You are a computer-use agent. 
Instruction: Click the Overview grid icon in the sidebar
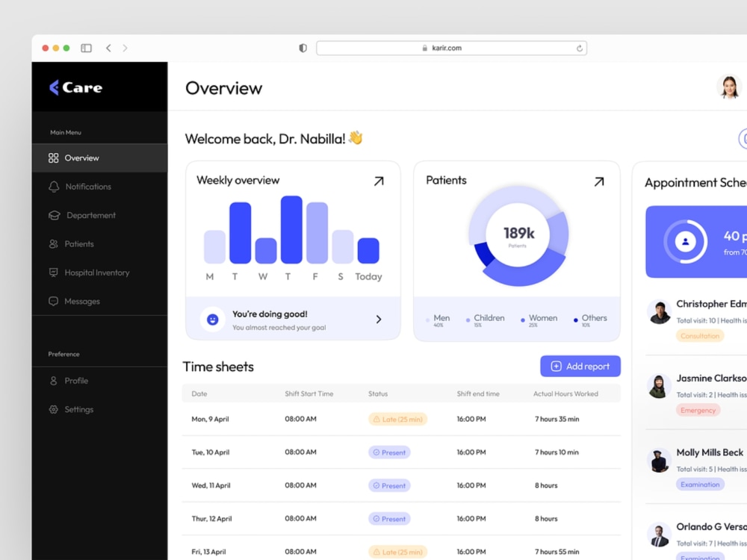pyautogui.click(x=53, y=158)
